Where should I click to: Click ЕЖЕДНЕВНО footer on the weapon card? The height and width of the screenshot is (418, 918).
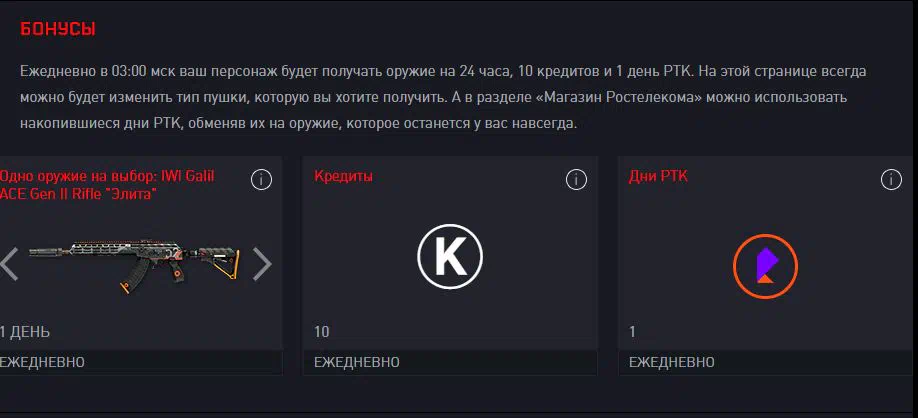coord(141,362)
